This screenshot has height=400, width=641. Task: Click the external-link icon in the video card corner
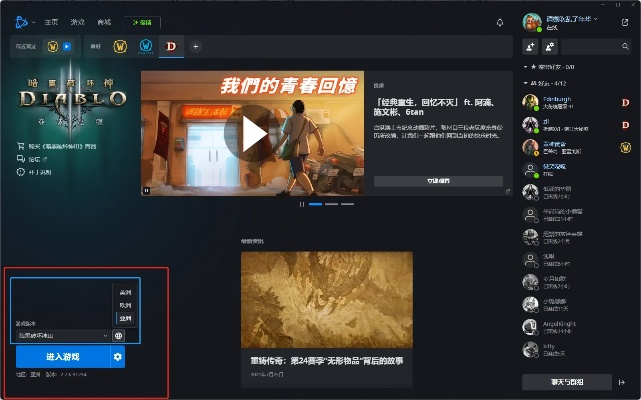pyautogui.click(x=508, y=191)
